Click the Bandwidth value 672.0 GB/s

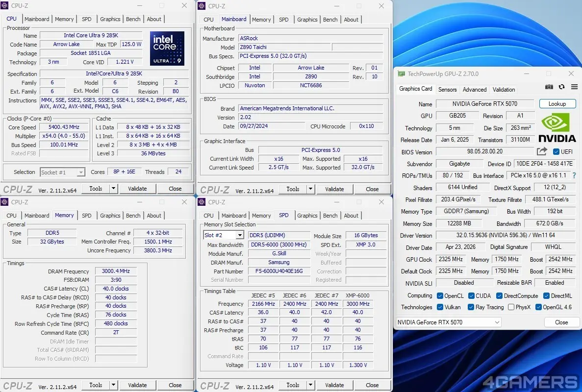click(549, 223)
